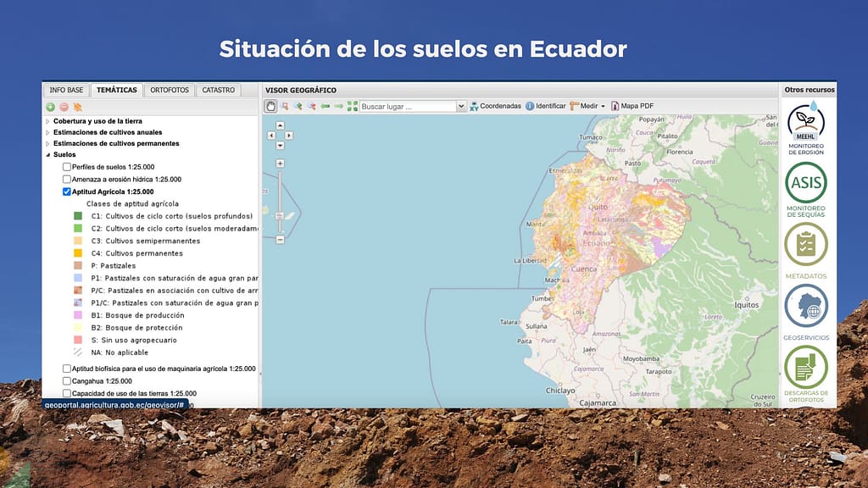Open the Geoservicios resource icon
The width and height of the screenshot is (868, 488).
tap(805, 305)
